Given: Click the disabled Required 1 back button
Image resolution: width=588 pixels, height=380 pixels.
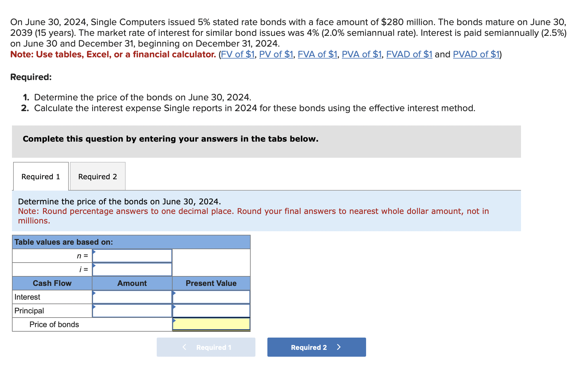Looking at the screenshot, I should coord(206,347).
